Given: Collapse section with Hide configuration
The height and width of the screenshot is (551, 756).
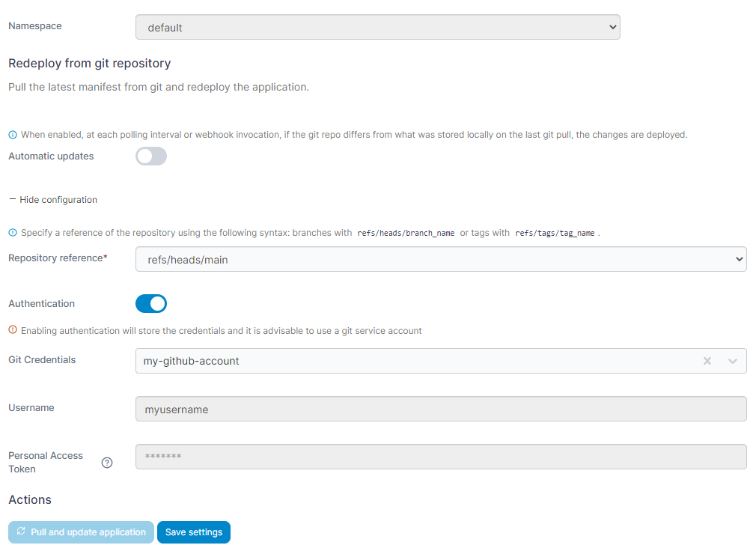Looking at the screenshot, I should pos(53,200).
